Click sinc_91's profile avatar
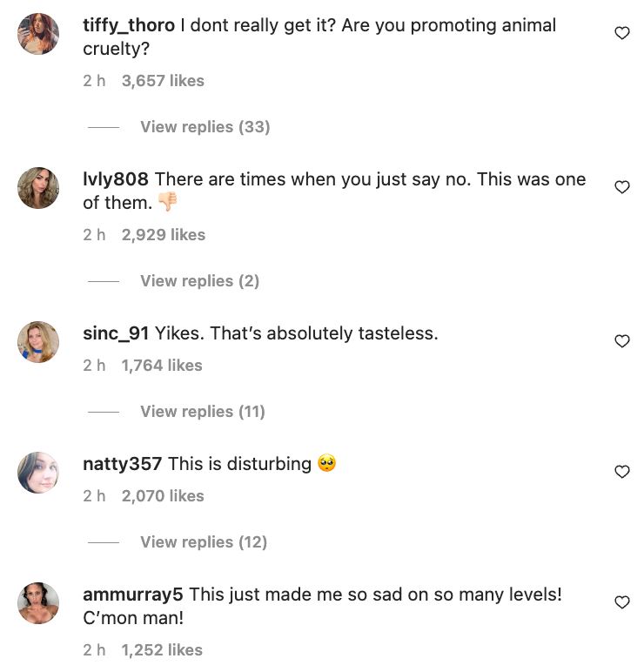 point(38,342)
